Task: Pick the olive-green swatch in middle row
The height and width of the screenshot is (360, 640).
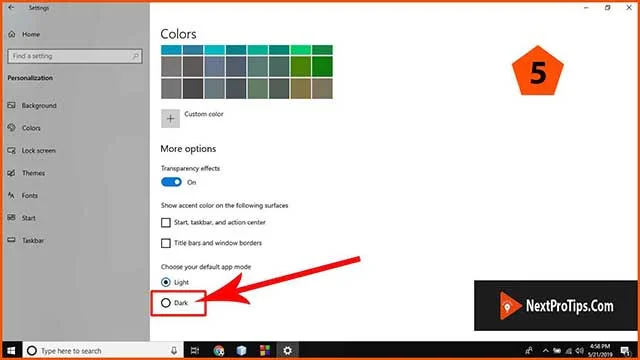Action: [x=301, y=67]
